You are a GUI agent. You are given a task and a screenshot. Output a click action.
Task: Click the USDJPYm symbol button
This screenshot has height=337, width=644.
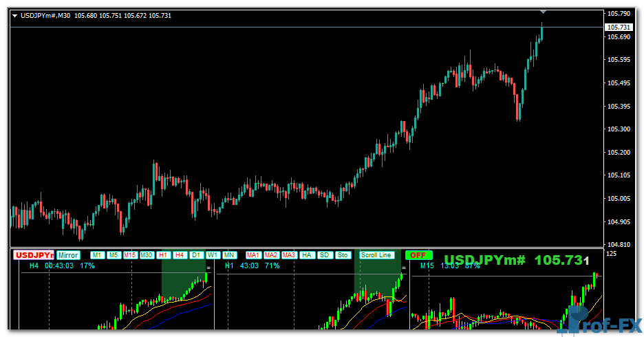(34, 255)
